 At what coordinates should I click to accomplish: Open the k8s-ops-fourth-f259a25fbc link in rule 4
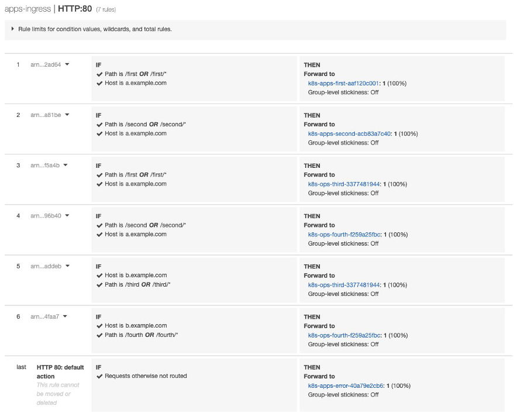[x=344, y=233]
